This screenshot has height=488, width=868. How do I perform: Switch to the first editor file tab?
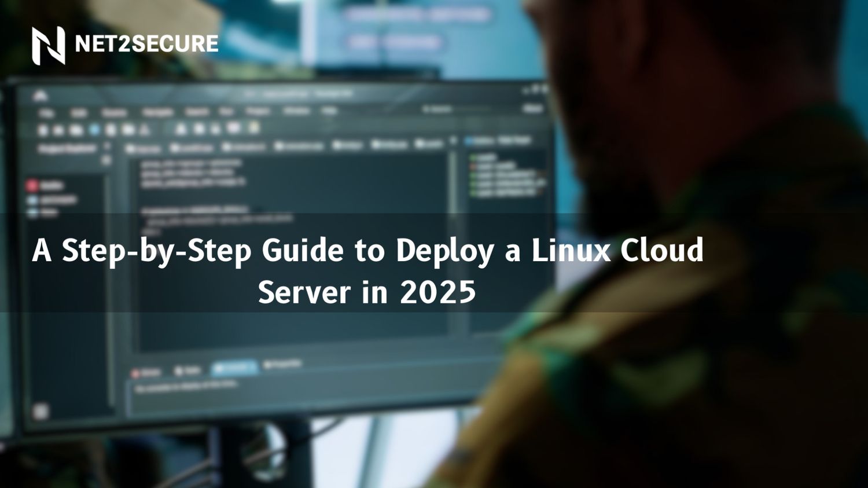(x=143, y=149)
